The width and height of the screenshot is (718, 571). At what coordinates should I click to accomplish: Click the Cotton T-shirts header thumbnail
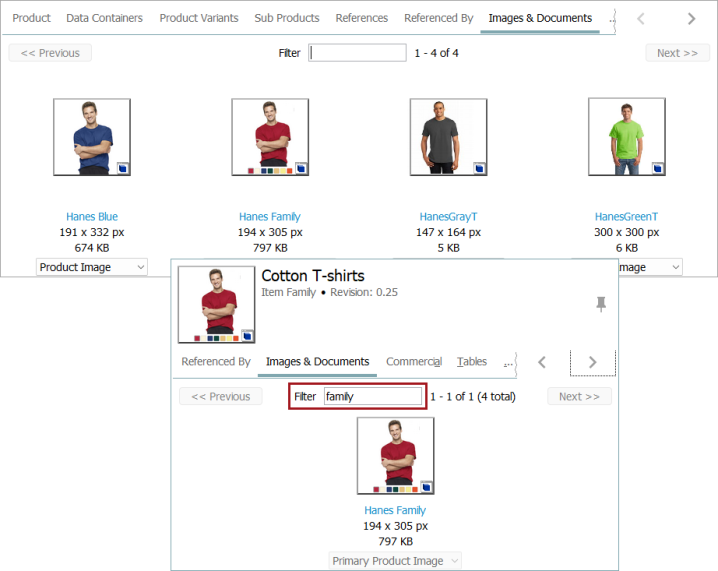(x=217, y=305)
